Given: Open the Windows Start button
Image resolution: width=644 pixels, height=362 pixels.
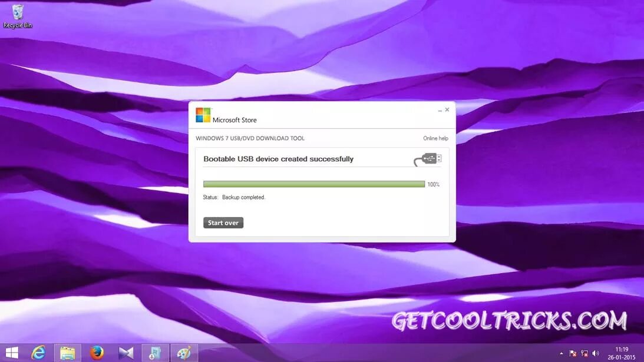Looking at the screenshot, I should (12, 353).
